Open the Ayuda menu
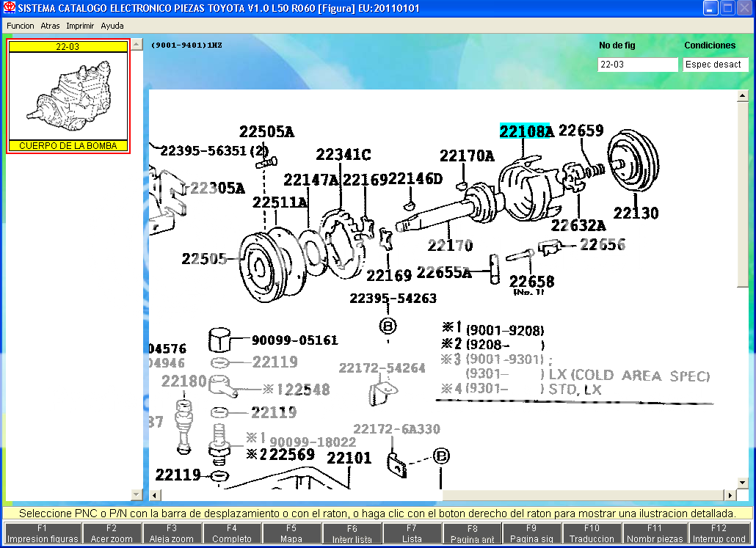 112,26
